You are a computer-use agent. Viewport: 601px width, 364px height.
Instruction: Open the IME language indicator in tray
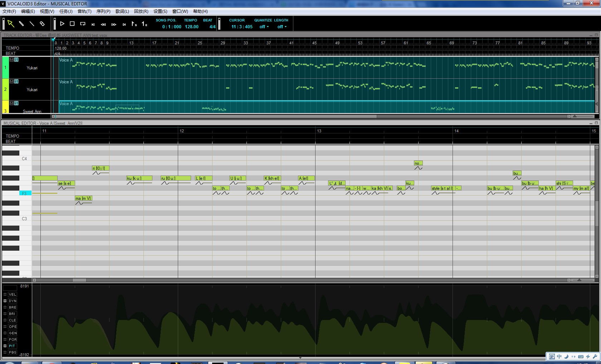pyautogui.click(x=559, y=356)
